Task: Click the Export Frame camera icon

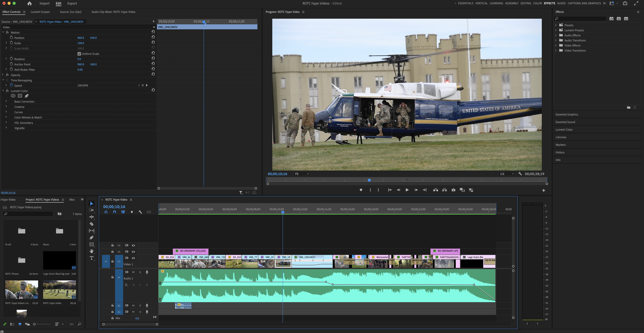Action: click(453, 190)
